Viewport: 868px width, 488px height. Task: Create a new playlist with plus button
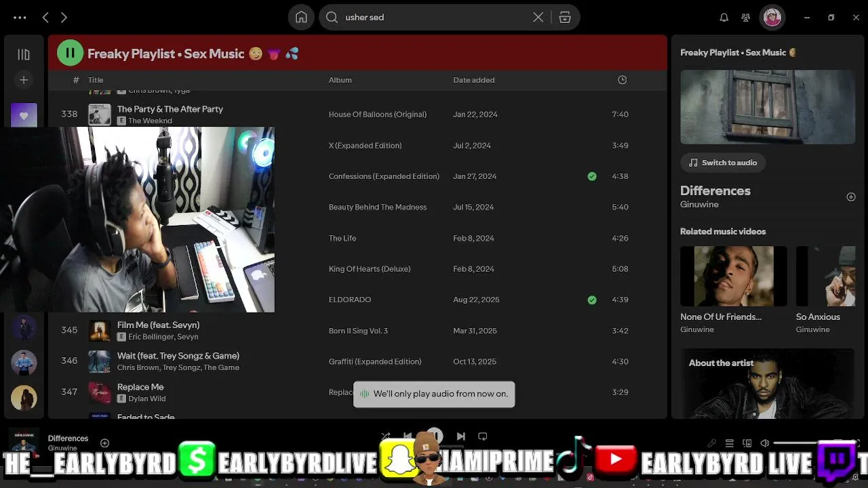point(24,80)
